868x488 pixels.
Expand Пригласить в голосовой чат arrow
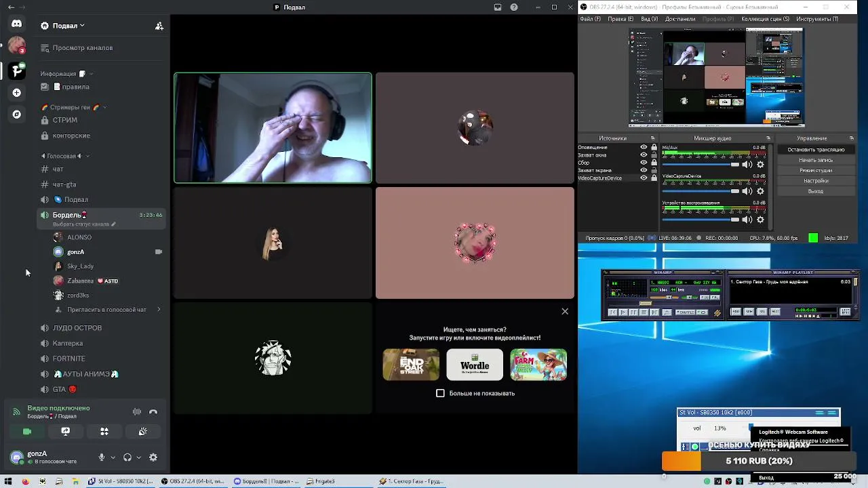tap(159, 310)
